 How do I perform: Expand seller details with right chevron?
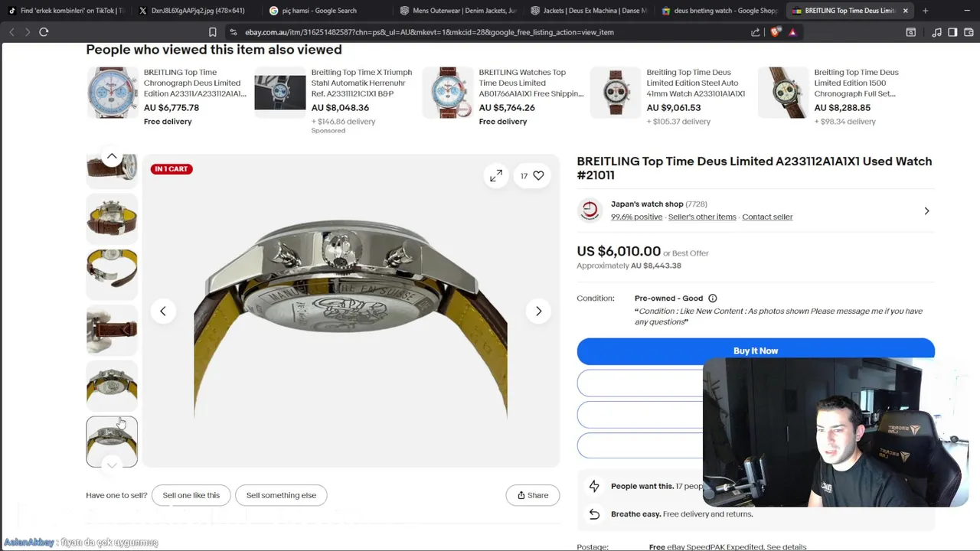coord(926,211)
